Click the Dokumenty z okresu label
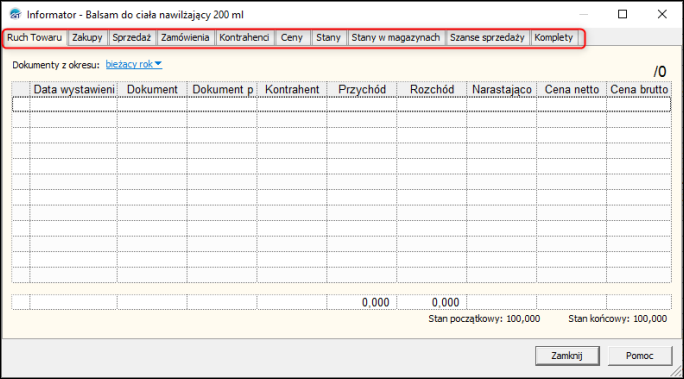The height and width of the screenshot is (379, 684). click(x=56, y=65)
